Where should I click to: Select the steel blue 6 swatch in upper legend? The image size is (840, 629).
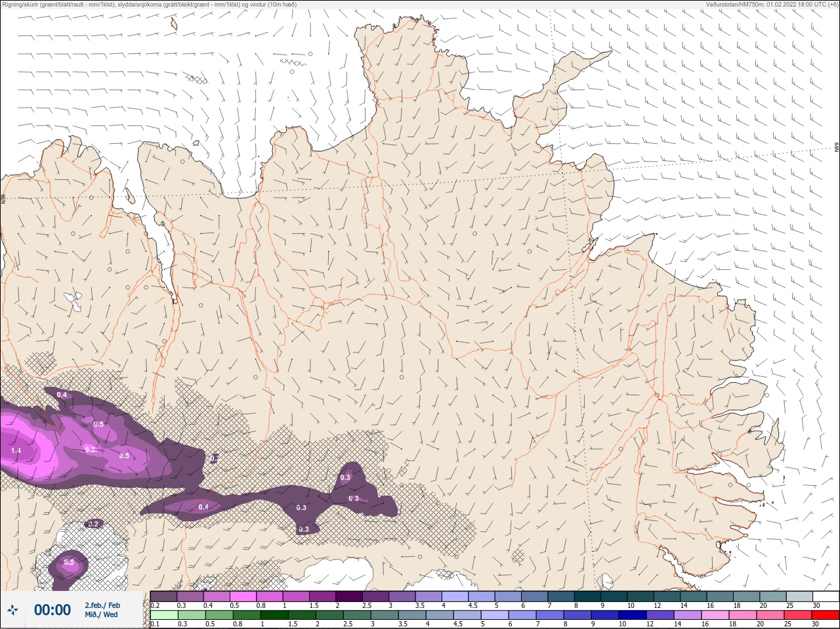click(x=534, y=596)
